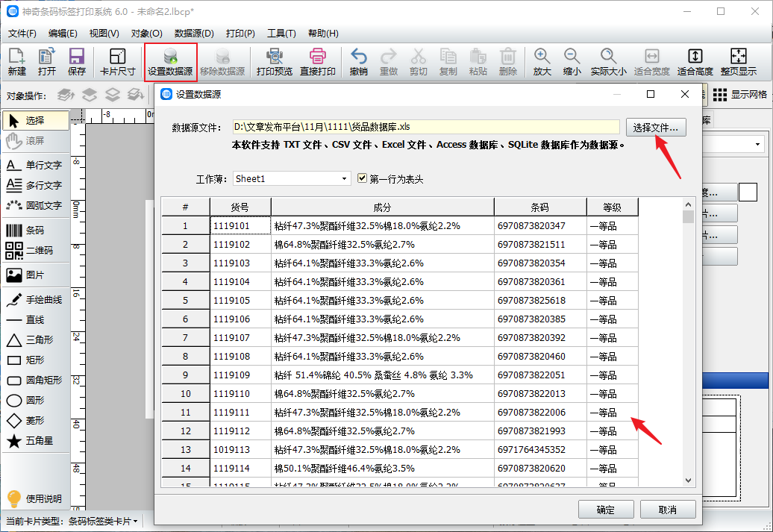Screen dimensions: 773x532
Task: Cancel dialog with 取消 button
Action: coord(668,510)
